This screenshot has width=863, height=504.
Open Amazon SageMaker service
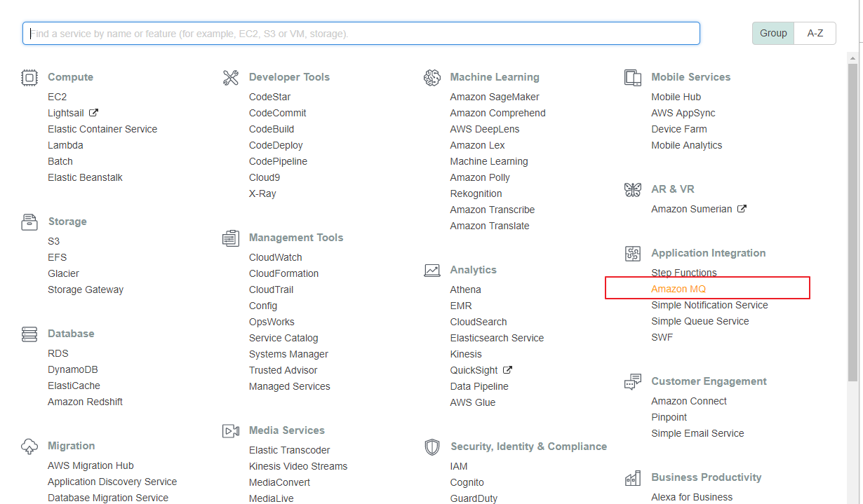[x=494, y=97]
